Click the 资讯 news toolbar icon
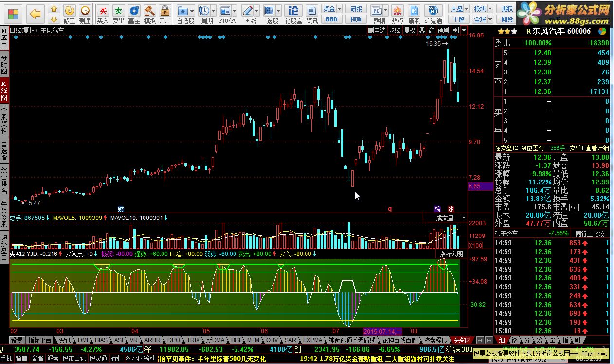The height and width of the screenshot is (364, 614). click(312, 14)
